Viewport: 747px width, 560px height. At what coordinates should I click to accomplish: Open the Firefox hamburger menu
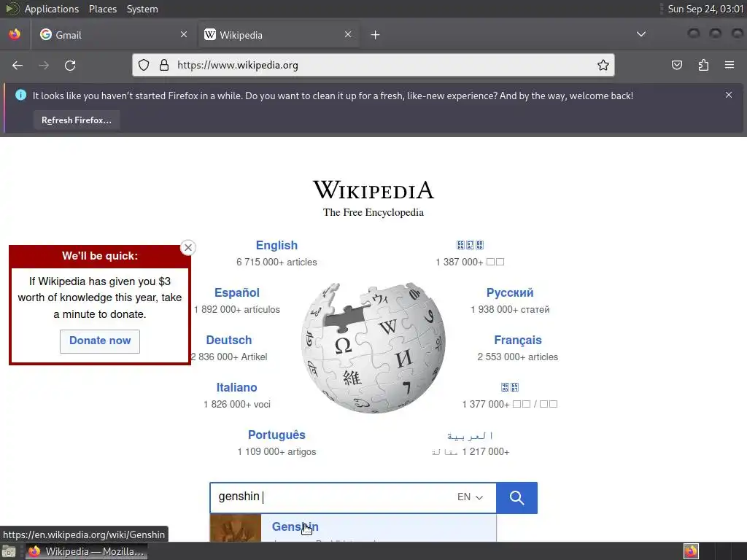[729, 65]
